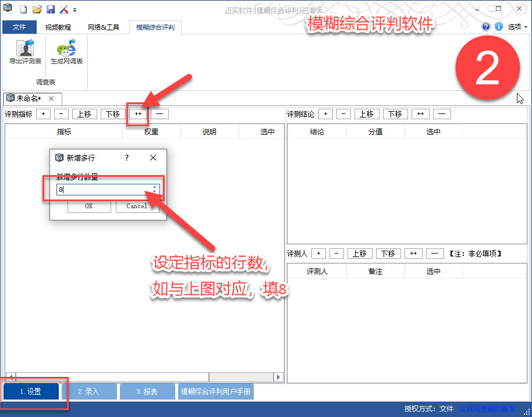Add one row to 评测人
This screenshot has width=532, height=417.
[x=318, y=254]
